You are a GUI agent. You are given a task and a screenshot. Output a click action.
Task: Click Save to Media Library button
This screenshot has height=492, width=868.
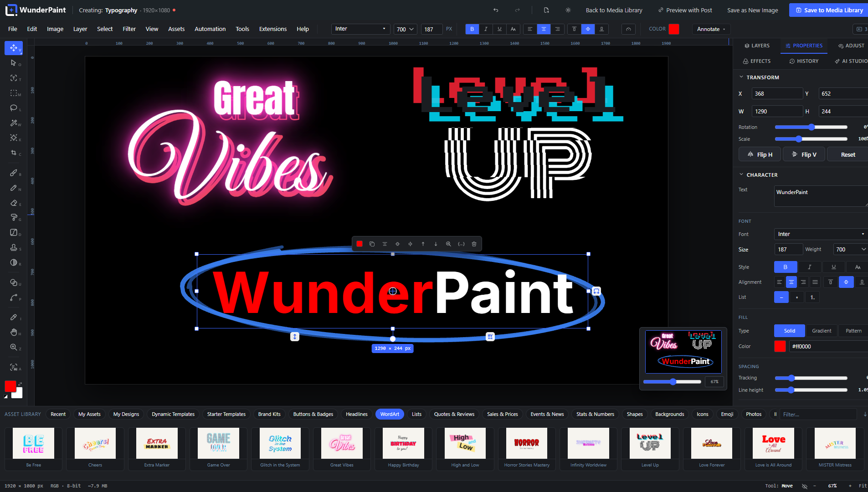[x=829, y=10]
